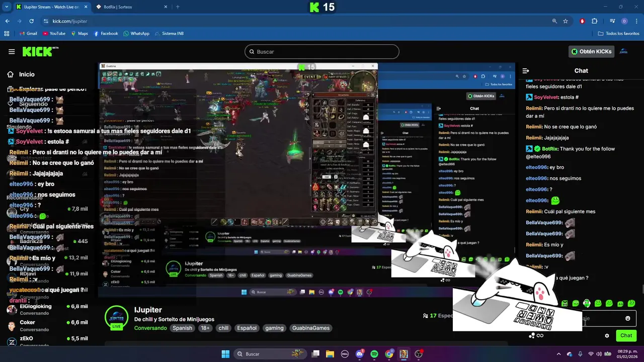Show hidden tray icons chevron

click(x=558, y=354)
